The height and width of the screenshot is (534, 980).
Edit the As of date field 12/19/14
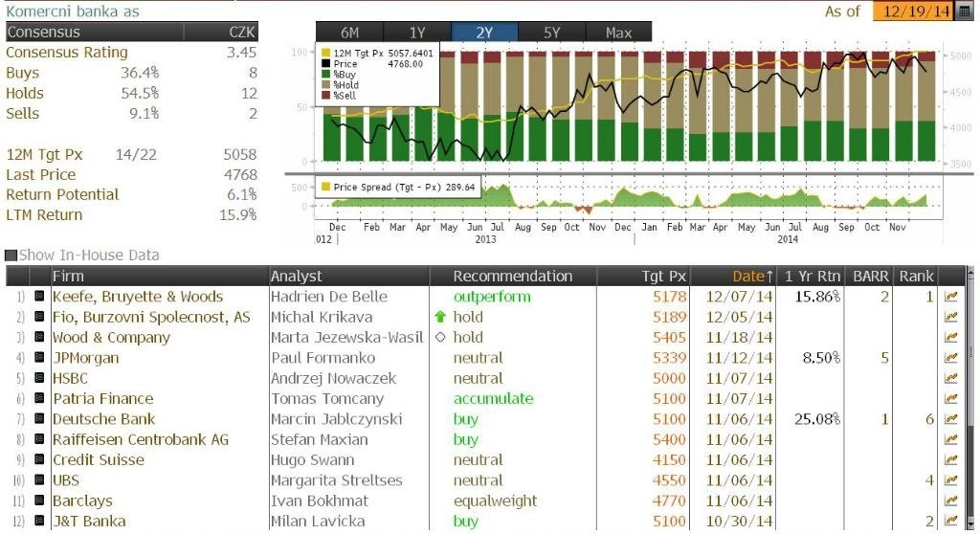[915, 11]
